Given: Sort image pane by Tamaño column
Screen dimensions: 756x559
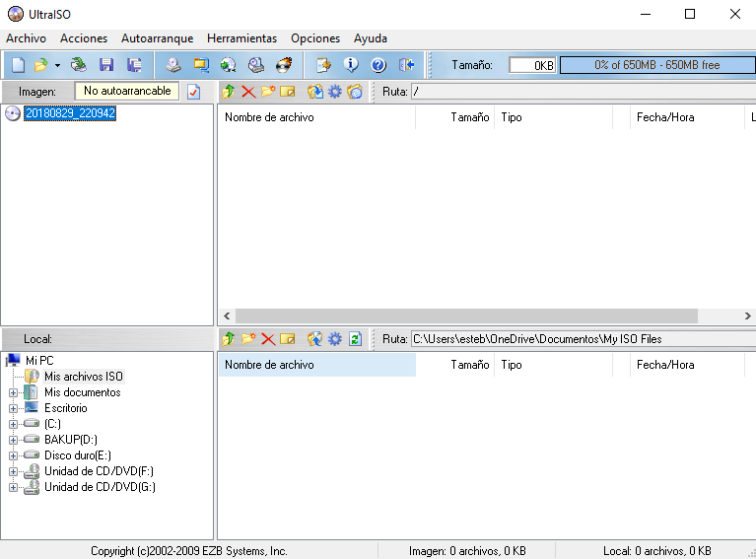Looking at the screenshot, I should pos(454,117).
